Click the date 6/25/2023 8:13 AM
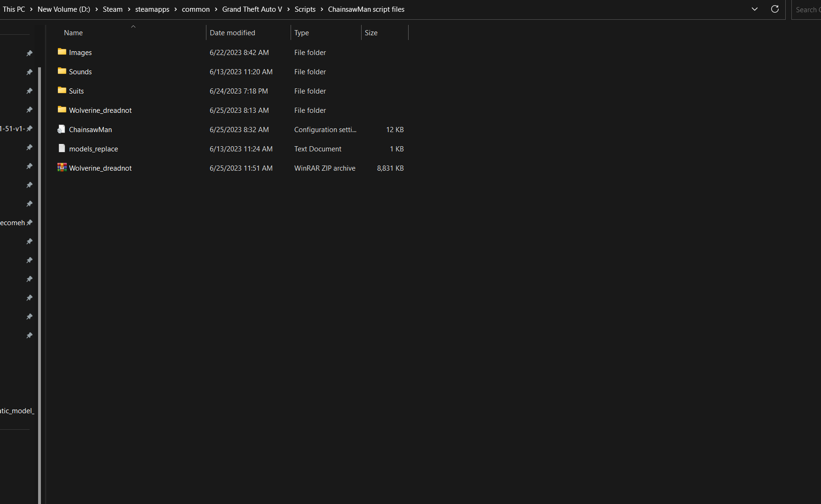The width and height of the screenshot is (821, 504). coord(239,110)
